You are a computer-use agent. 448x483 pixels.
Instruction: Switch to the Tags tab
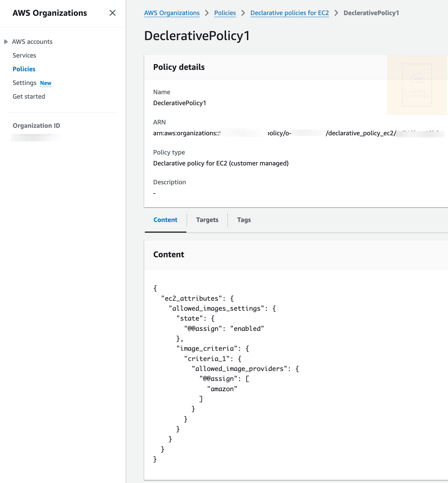tap(244, 220)
